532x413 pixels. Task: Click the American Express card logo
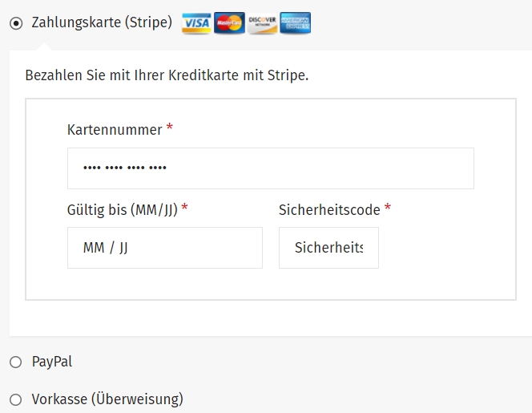295,23
